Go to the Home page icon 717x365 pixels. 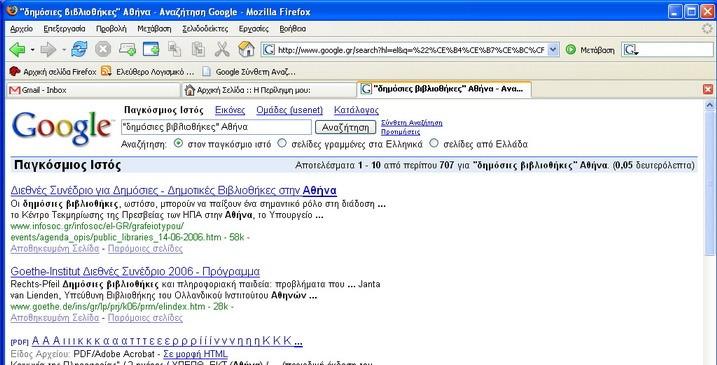pyautogui.click(x=246, y=49)
